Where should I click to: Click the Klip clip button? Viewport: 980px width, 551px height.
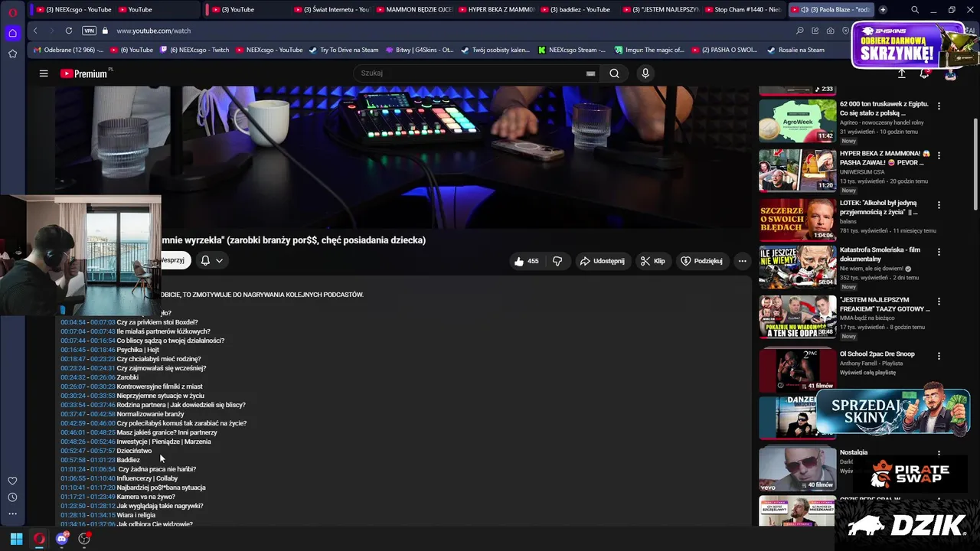(x=652, y=261)
